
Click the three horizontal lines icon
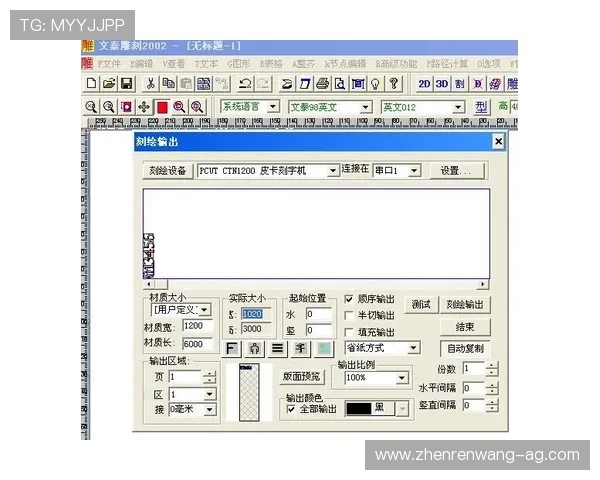(x=277, y=349)
